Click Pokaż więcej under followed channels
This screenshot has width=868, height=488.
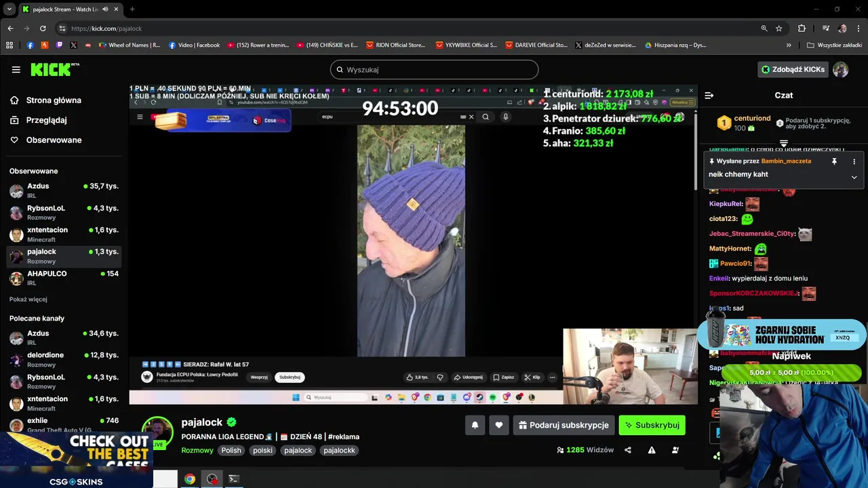point(28,299)
